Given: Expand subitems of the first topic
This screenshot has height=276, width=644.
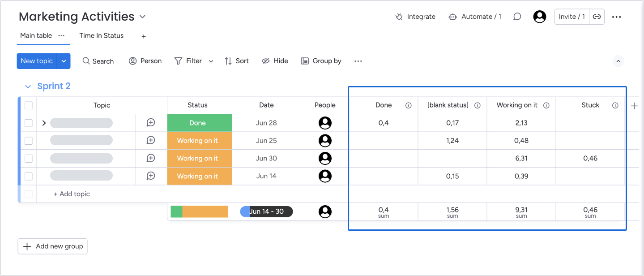Looking at the screenshot, I should click(x=44, y=123).
